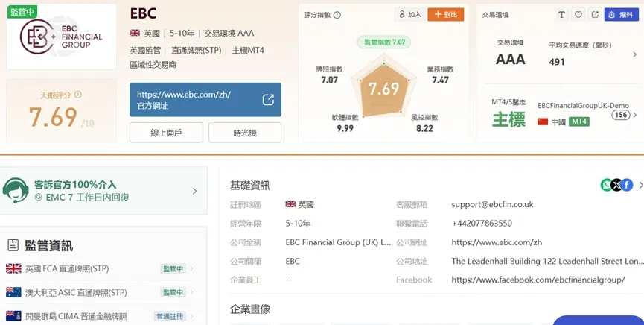Click the 156 server count badge
This screenshot has width=644, height=325.
(621, 115)
